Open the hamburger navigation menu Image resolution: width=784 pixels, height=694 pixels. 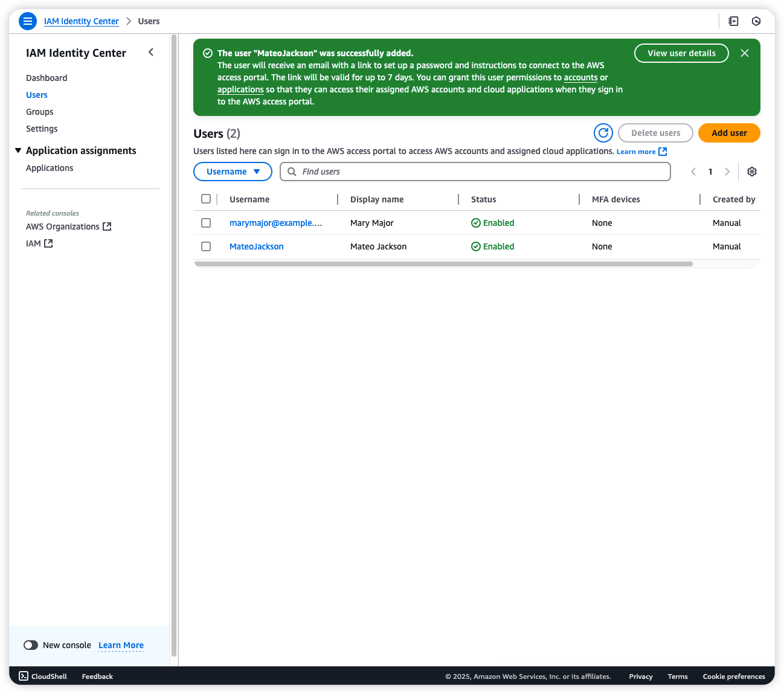tap(27, 21)
